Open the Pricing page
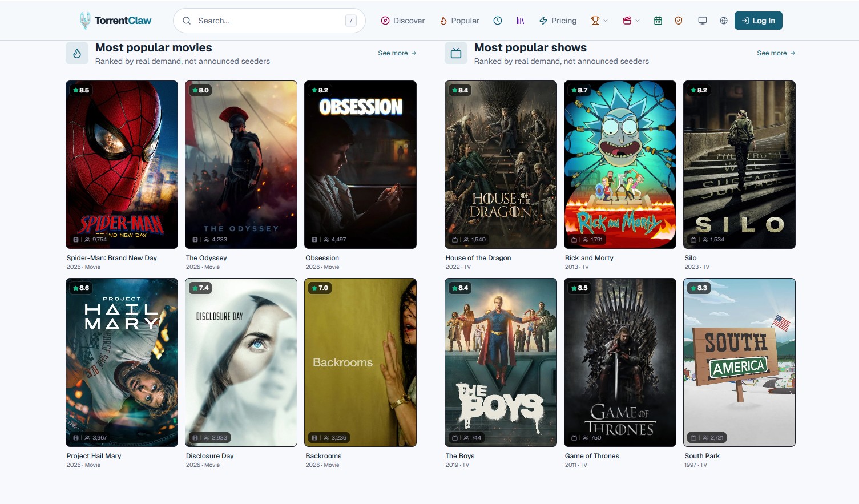This screenshot has width=859, height=504. [558, 21]
